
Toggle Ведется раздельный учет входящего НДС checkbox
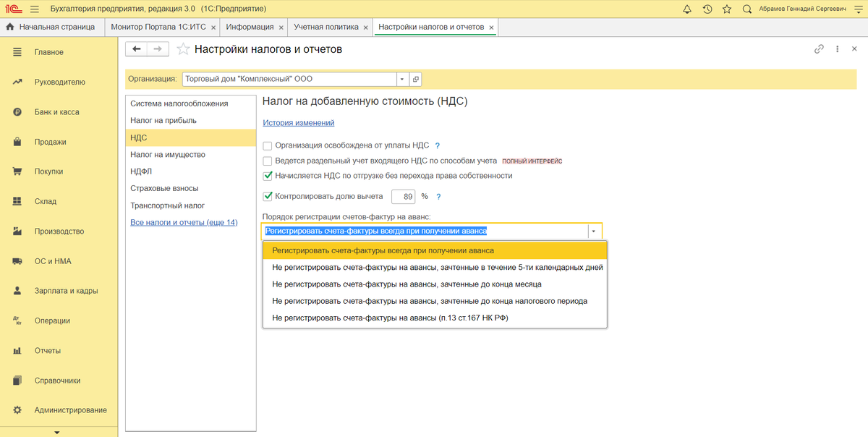[x=268, y=161]
